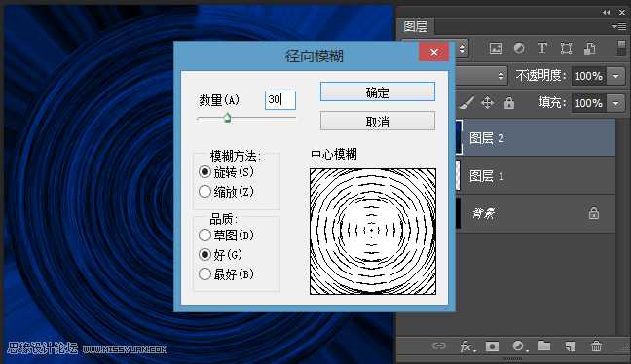Toggle the layer filter switch
This screenshot has height=364, width=631.
[621, 48]
